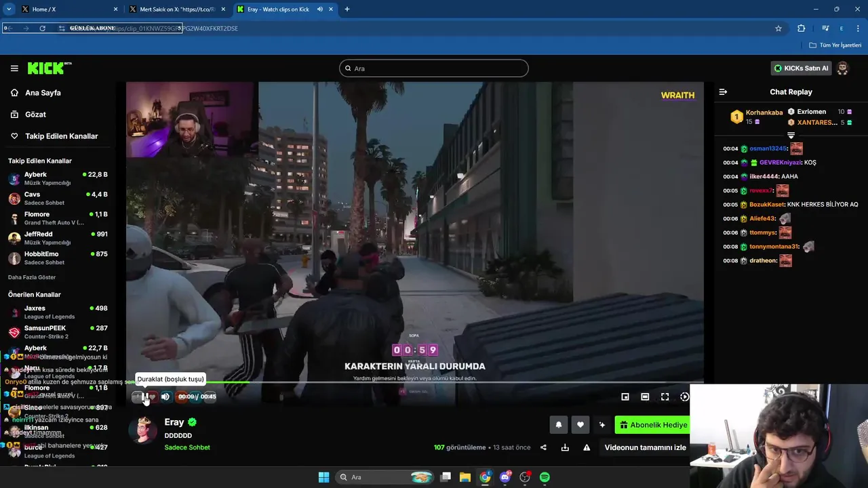Image resolution: width=868 pixels, height=488 pixels.
Task: Open the hamburger sidebar menu
Action: pyautogui.click(x=14, y=68)
